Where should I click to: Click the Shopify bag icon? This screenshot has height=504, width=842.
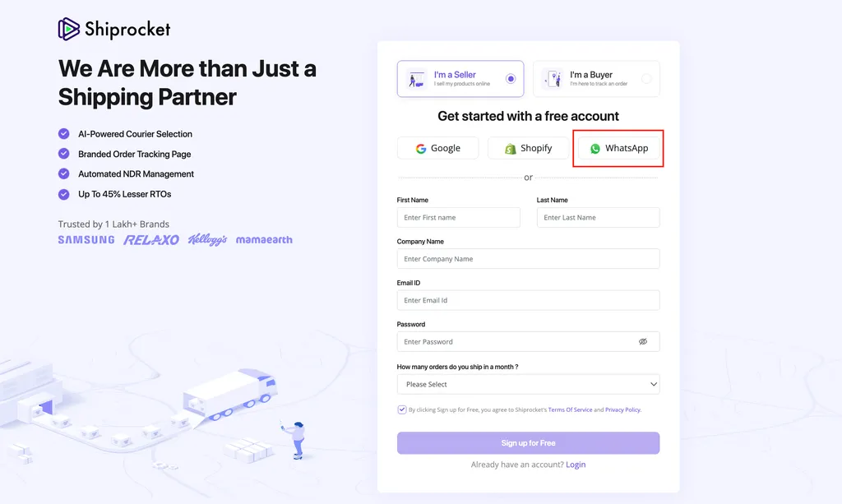[x=511, y=149]
